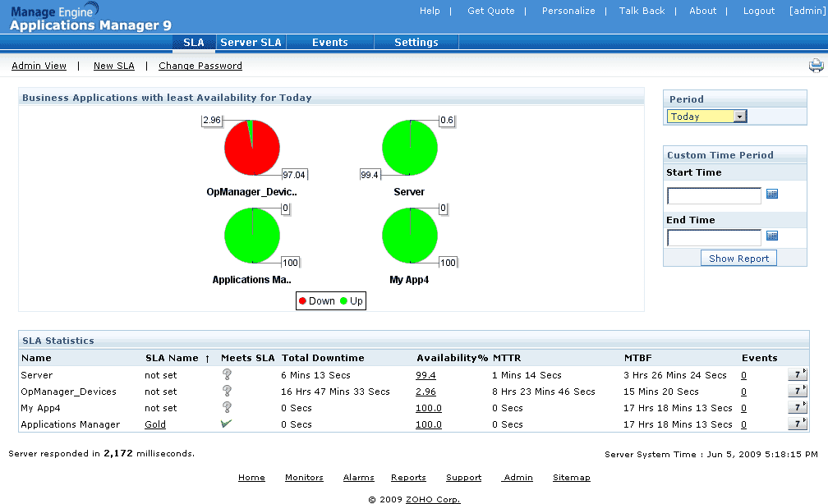828x504 pixels.
Task: Click the Start Time input field
Action: [x=714, y=195]
